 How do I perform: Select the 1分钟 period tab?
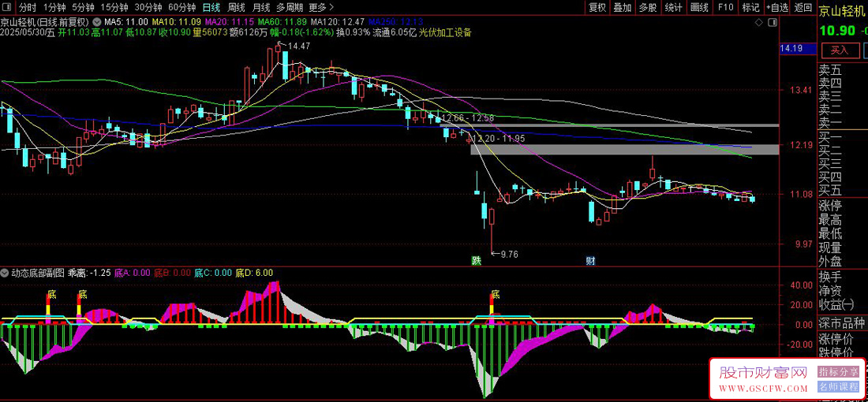(54, 8)
